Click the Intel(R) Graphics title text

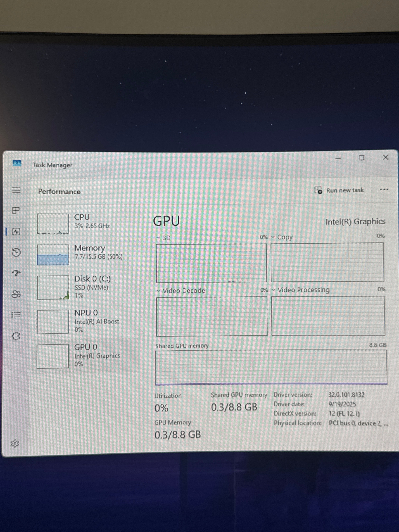(x=355, y=222)
